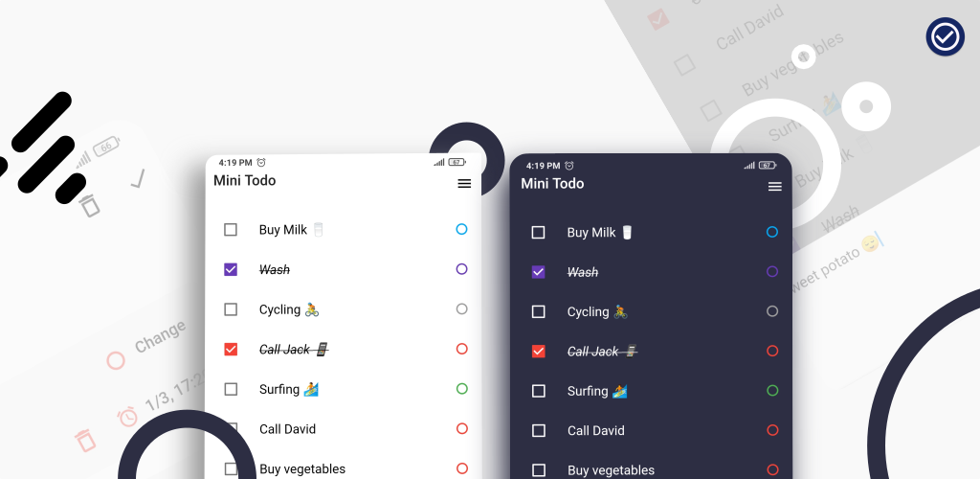The width and height of the screenshot is (980, 479).
Task: Uncheck the Wash checkbox in dark phone
Action: [x=538, y=272]
